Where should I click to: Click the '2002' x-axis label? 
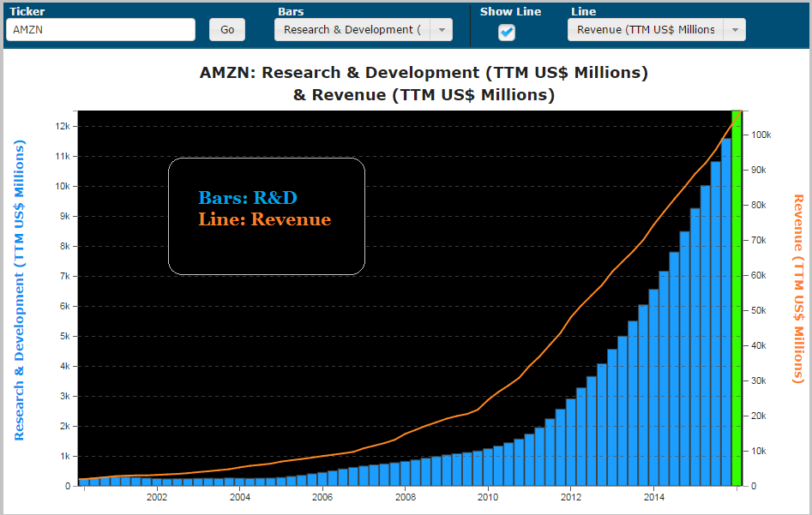pyautogui.click(x=157, y=497)
